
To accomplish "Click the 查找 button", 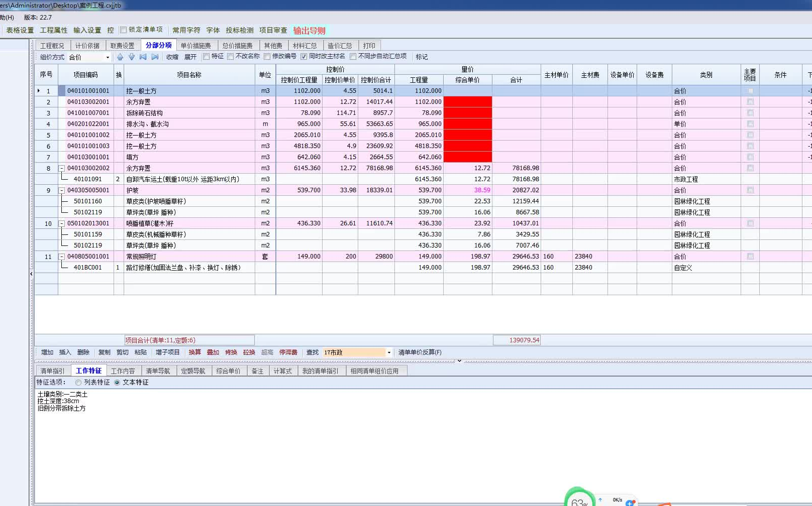I will click(x=313, y=352).
